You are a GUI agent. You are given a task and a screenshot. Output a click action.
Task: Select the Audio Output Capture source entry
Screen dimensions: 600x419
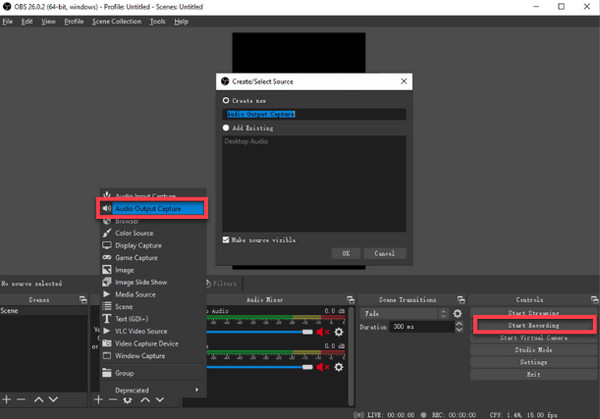point(152,209)
